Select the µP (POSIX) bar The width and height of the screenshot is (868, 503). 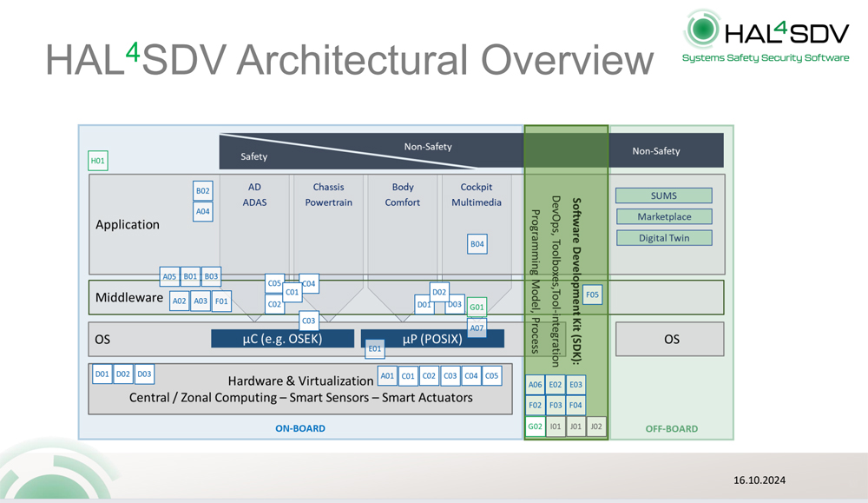[432, 339]
